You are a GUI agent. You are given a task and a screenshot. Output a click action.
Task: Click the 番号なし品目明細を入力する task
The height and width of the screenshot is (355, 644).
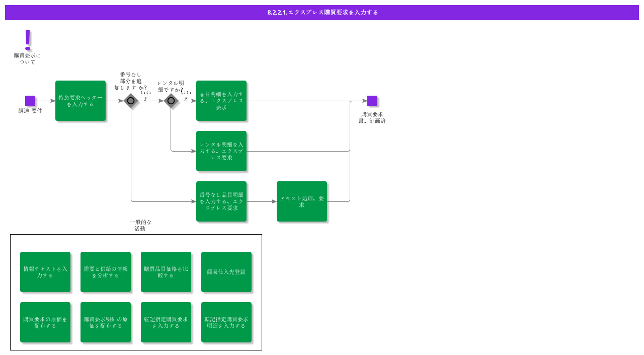click(x=221, y=201)
